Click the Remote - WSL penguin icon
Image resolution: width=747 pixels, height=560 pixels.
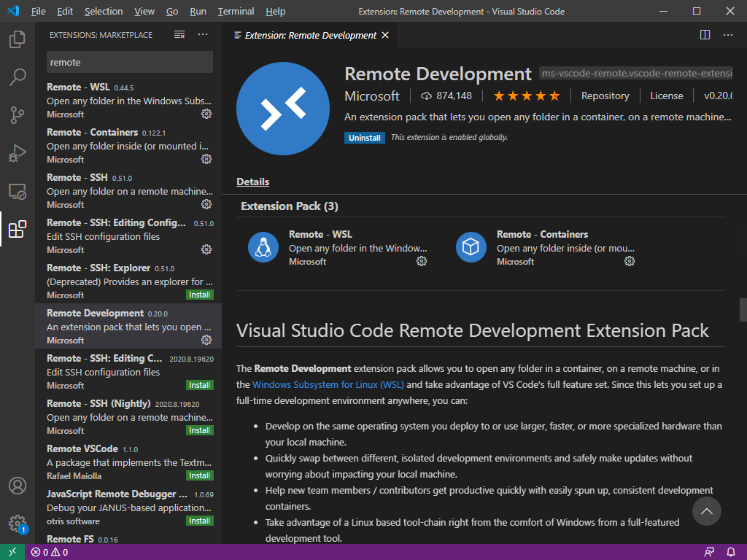(263, 247)
